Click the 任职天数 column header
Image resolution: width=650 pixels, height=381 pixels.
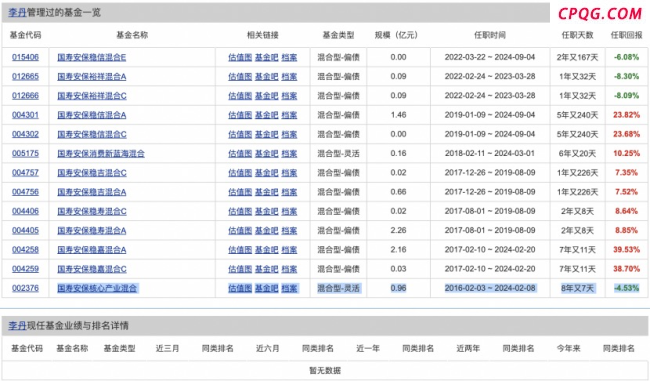(577, 35)
